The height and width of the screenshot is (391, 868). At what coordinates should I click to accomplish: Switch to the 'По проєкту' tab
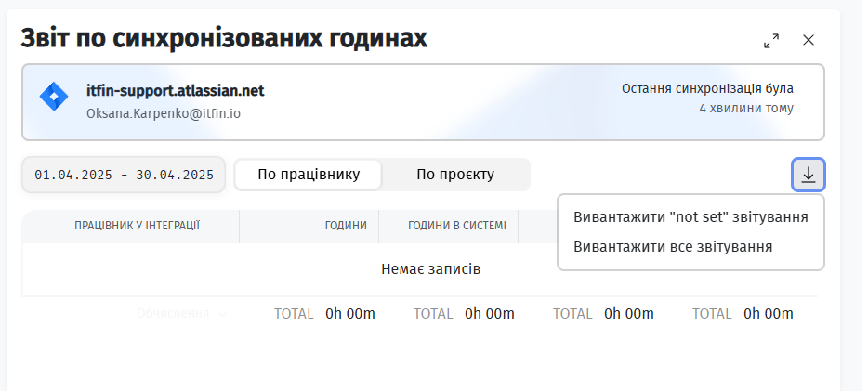pyautogui.click(x=455, y=175)
